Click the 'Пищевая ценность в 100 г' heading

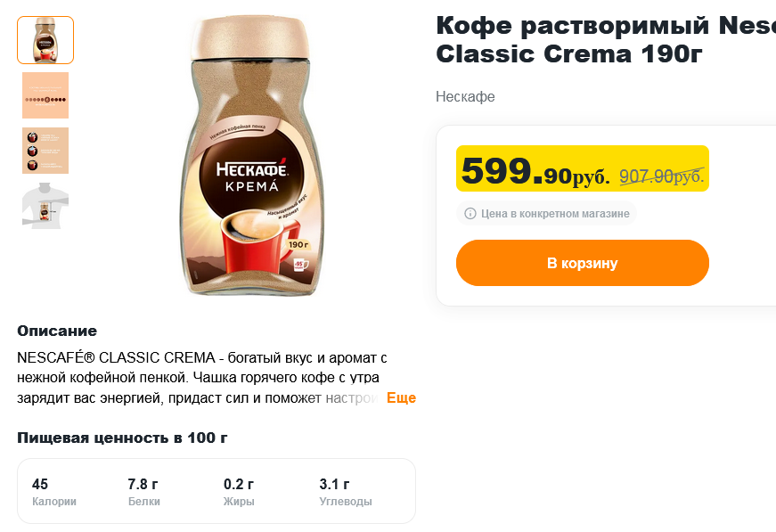122,438
